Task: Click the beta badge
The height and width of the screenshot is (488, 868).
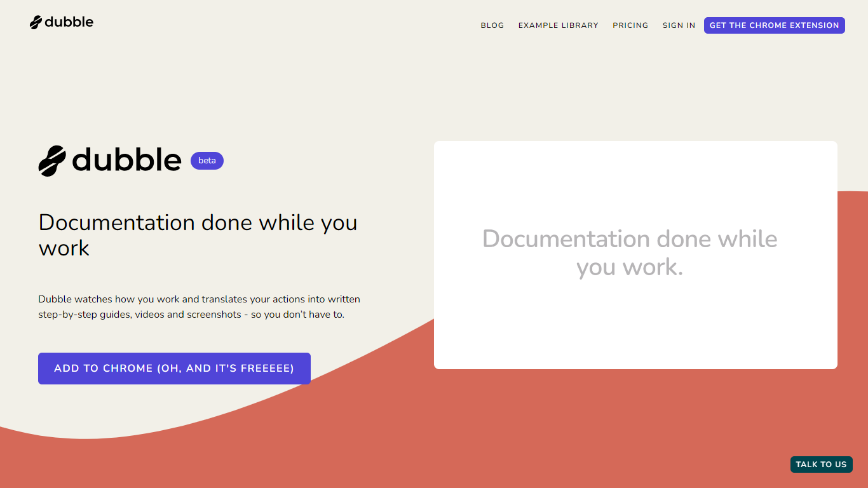Action: [207, 161]
